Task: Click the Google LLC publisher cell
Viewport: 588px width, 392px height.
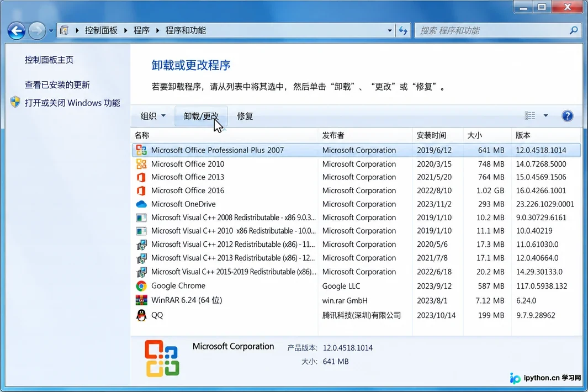Action: 341,286
